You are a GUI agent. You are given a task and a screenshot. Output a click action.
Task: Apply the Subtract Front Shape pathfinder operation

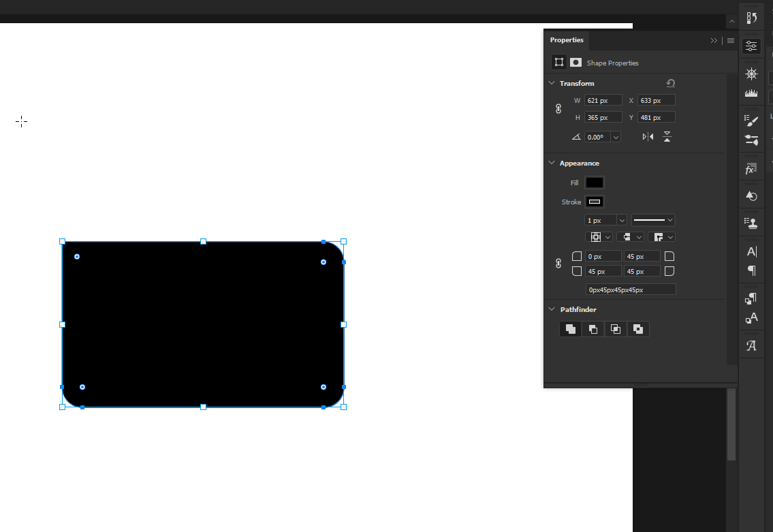click(x=593, y=329)
